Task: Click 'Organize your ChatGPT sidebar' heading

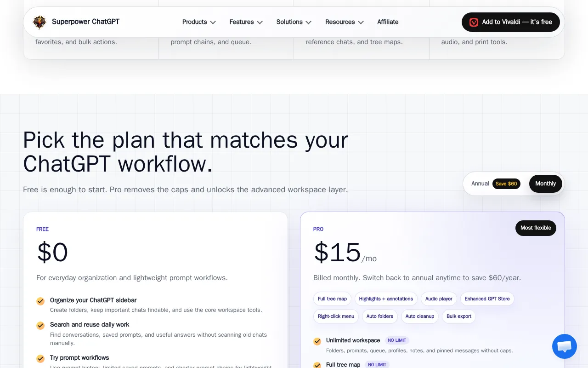Action: click(x=93, y=300)
